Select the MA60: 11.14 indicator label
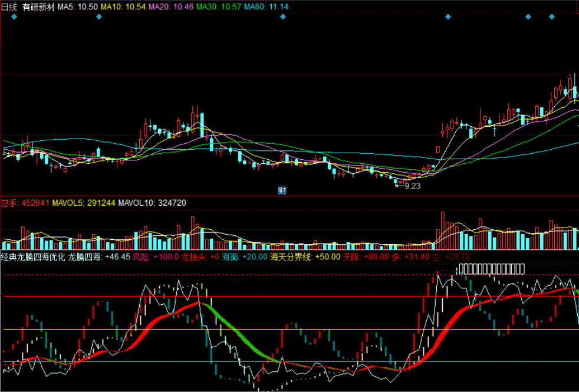 (267, 6)
